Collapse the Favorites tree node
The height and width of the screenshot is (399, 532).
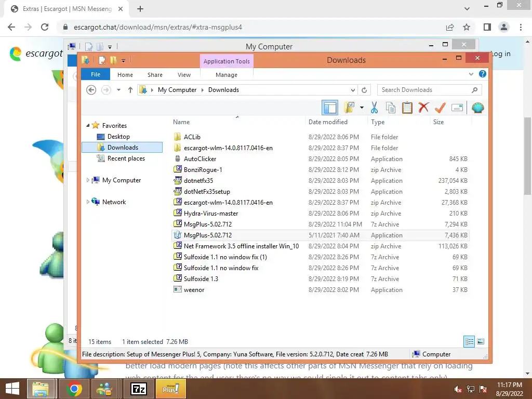click(88, 126)
